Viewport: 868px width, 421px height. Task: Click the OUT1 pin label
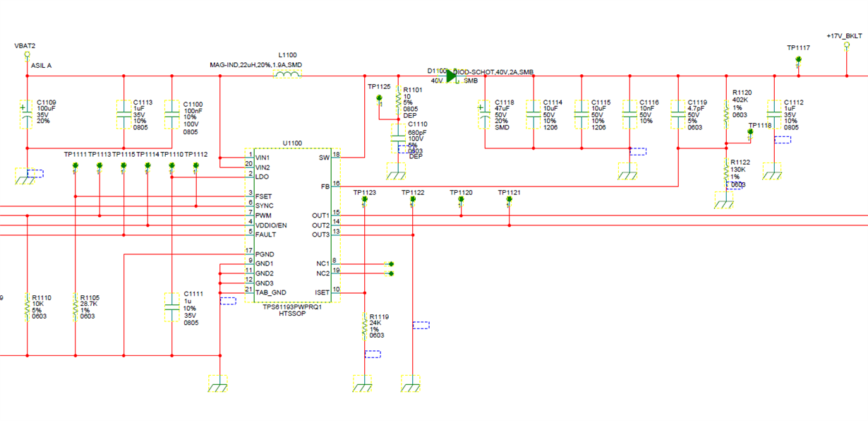tap(320, 215)
